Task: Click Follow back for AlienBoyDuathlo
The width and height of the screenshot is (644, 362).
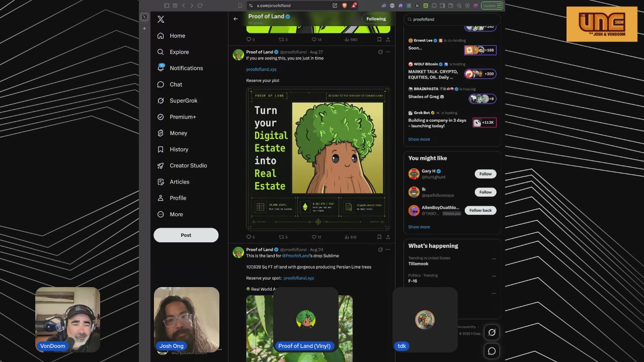Action: click(480, 210)
